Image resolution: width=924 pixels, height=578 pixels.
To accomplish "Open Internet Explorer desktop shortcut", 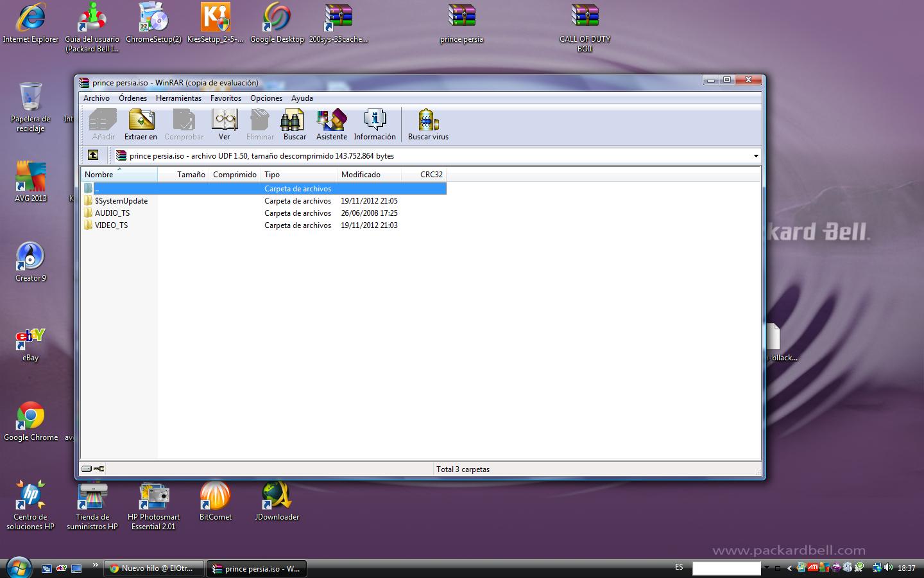I will [31, 23].
